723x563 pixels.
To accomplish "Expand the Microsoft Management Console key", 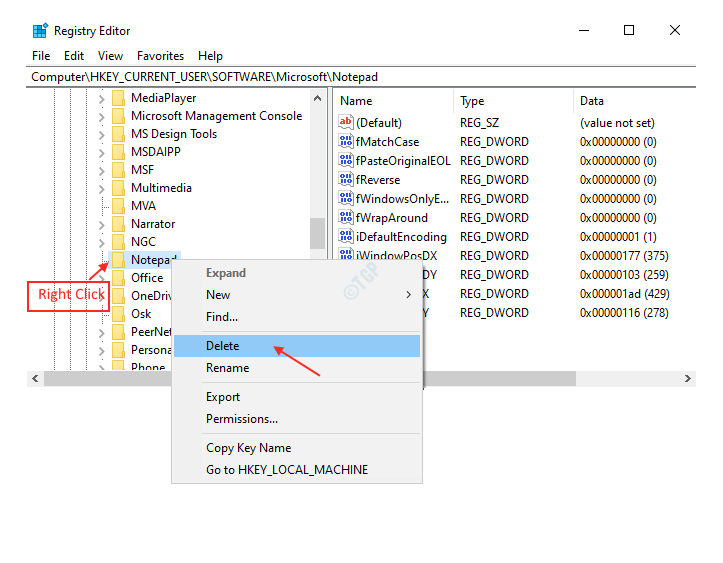I will pyautogui.click(x=101, y=117).
